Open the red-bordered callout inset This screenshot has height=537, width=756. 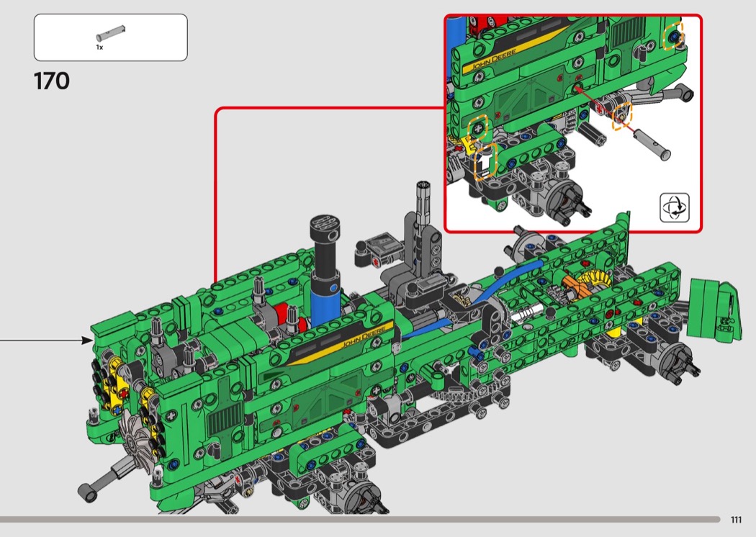572,122
